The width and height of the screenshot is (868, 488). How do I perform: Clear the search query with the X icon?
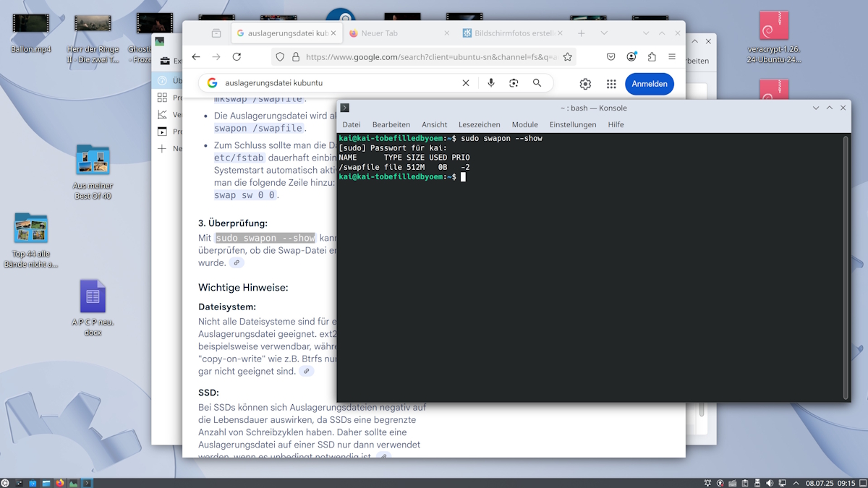click(466, 84)
